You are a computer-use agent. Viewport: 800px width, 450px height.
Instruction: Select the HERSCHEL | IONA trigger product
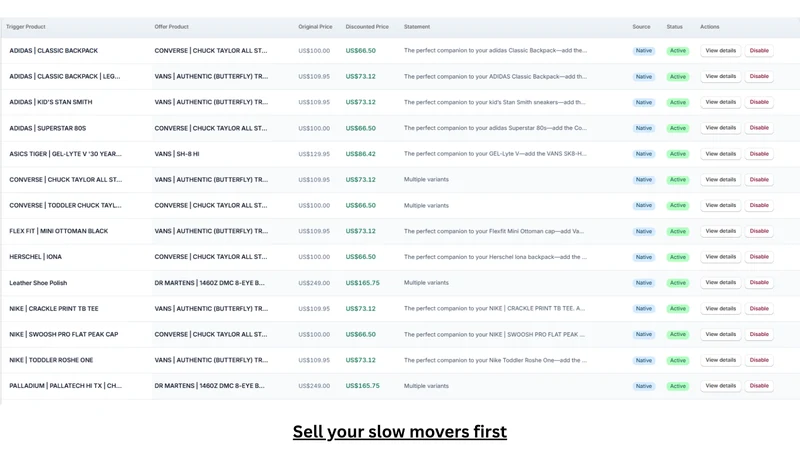35,257
